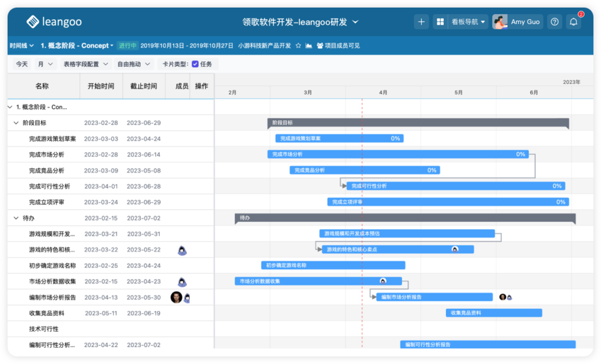The width and height of the screenshot is (601, 364).
Task: Open the help question mark icon
Action: coord(554,21)
